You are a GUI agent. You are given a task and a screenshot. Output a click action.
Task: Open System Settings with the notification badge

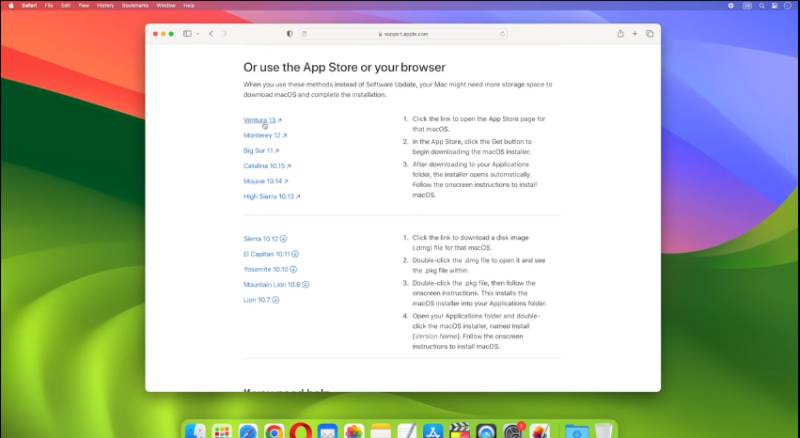point(513,432)
